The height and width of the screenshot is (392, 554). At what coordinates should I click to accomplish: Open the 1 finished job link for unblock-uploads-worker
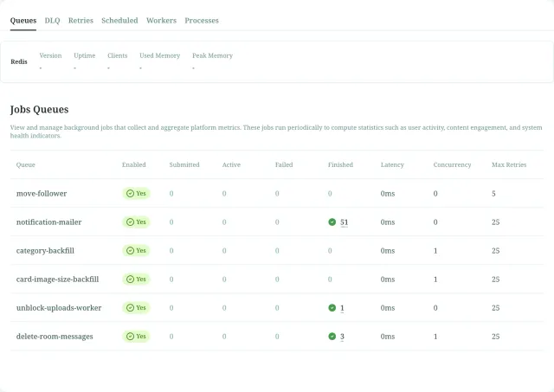342,308
